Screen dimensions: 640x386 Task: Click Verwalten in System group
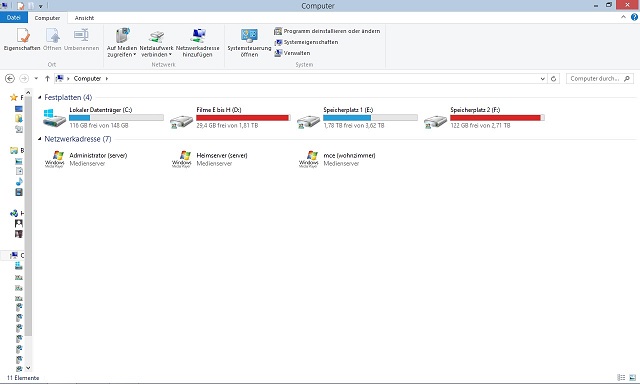point(292,53)
